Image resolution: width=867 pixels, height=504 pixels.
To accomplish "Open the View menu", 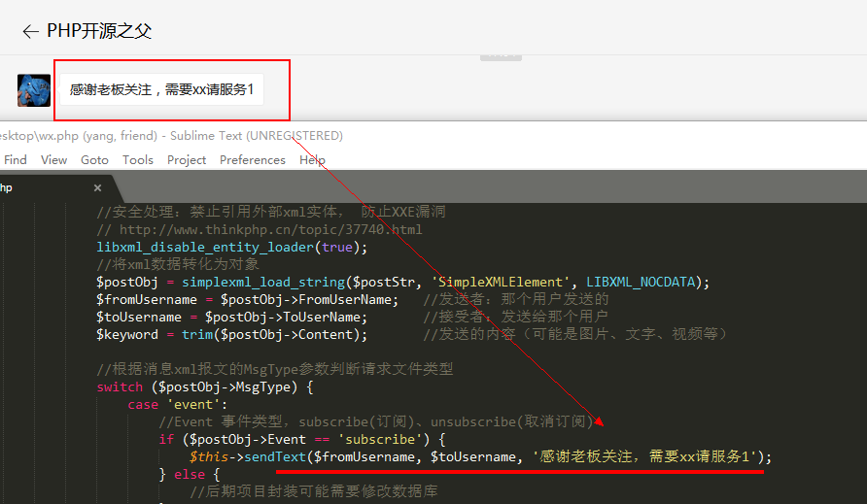I will (54, 159).
